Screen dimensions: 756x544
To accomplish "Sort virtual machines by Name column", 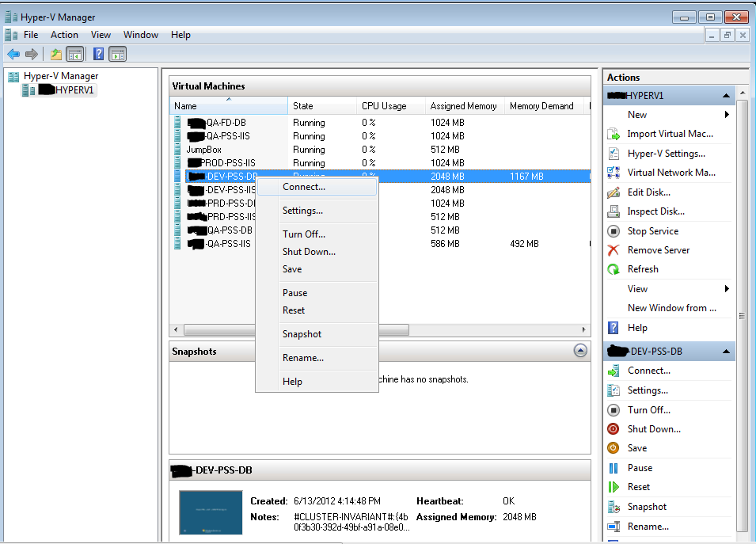I will pos(229,105).
